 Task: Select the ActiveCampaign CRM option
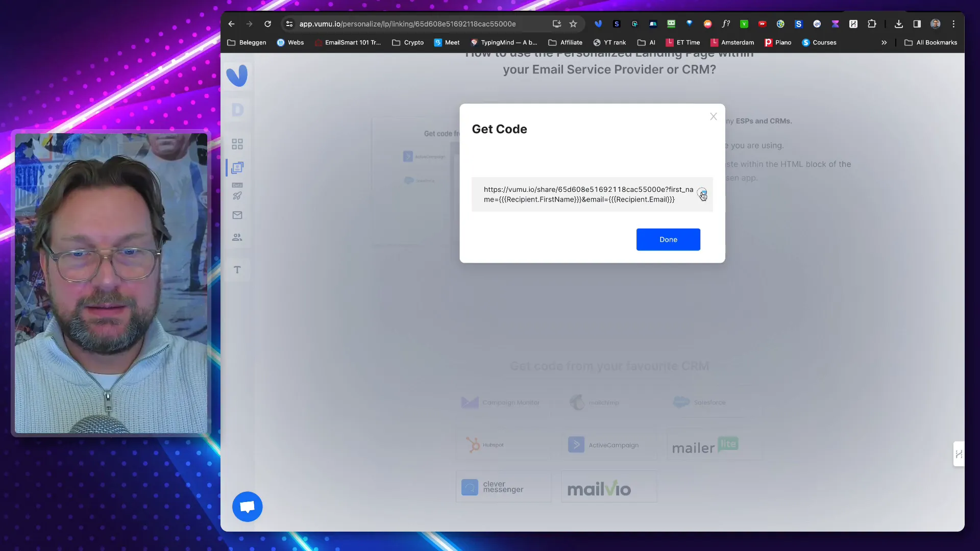(x=609, y=445)
